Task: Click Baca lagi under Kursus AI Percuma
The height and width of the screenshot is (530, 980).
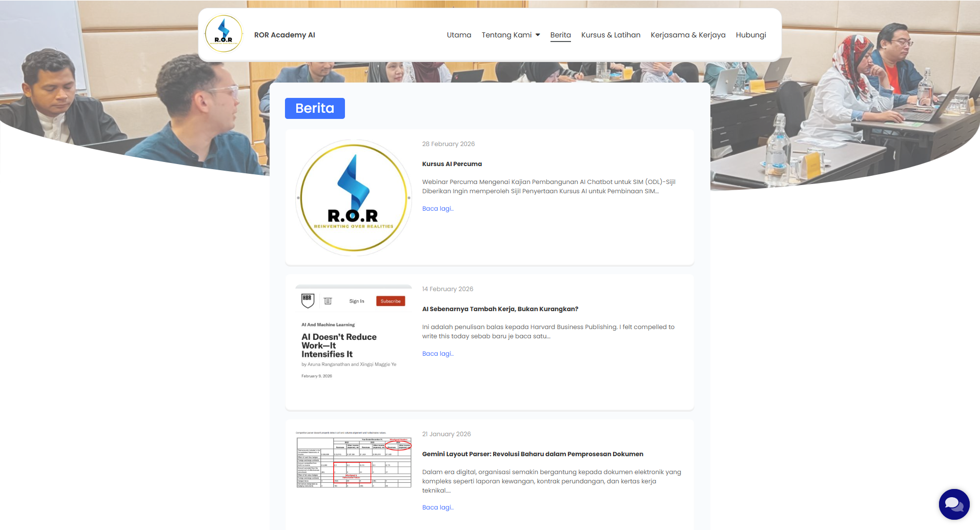Action: (x=438, y=209)
